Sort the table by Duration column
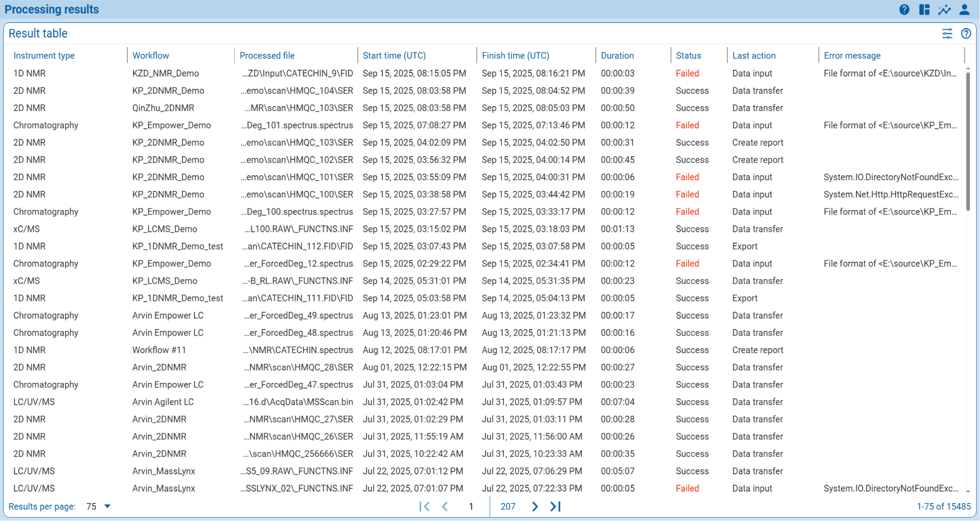This screenshot has width=980, height=521. pyautogui.click(x=617, y=56)
